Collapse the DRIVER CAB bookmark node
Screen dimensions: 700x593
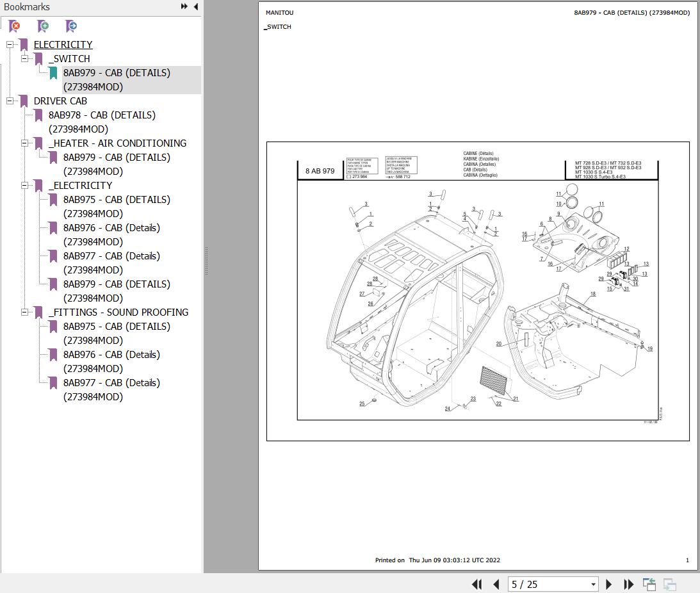click(10, 101)
